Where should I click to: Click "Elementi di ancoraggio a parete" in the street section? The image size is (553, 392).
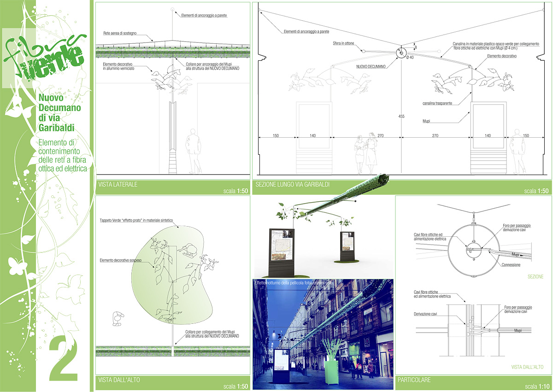point(306,32)
